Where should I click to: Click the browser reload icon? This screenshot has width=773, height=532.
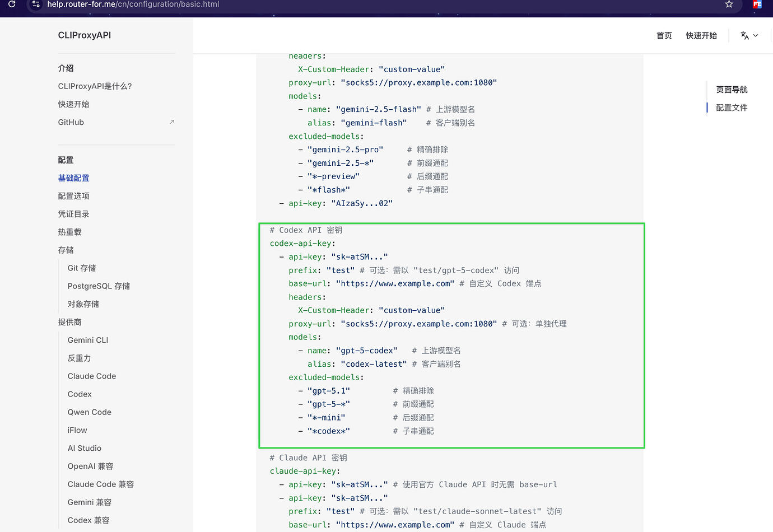tap(12, 4)
